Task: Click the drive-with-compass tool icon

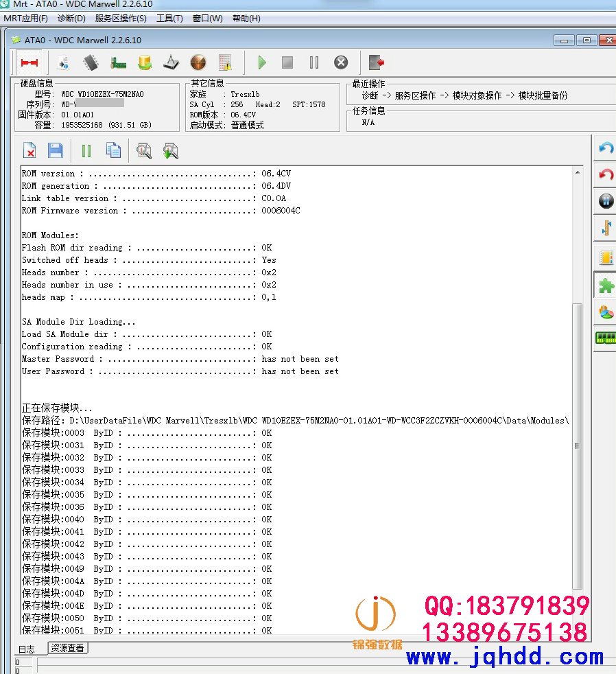Action: [171, 62]
